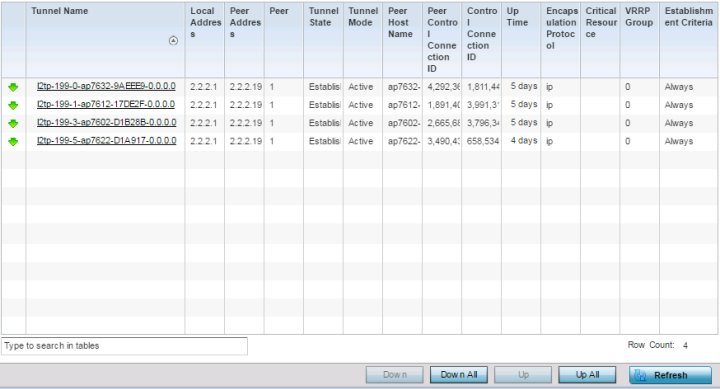Sort by Encapsulation Protocol column header
This screenshot has width=720, height=389.
(561, 40)
